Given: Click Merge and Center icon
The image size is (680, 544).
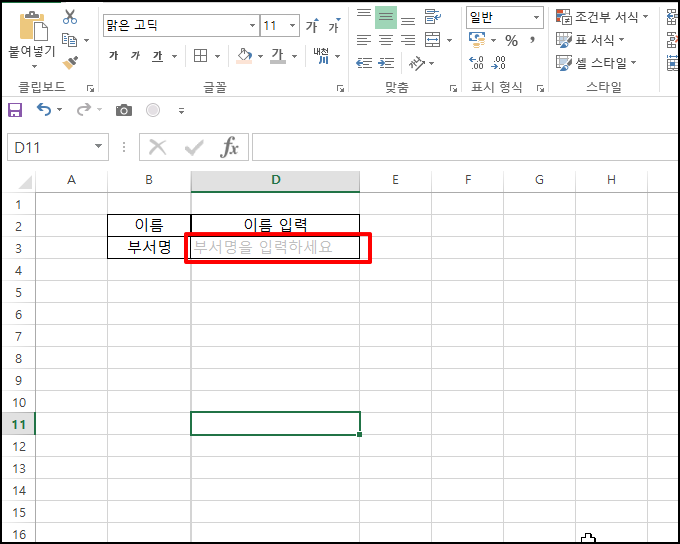Looking at the screenshot, I should [432, 40].
